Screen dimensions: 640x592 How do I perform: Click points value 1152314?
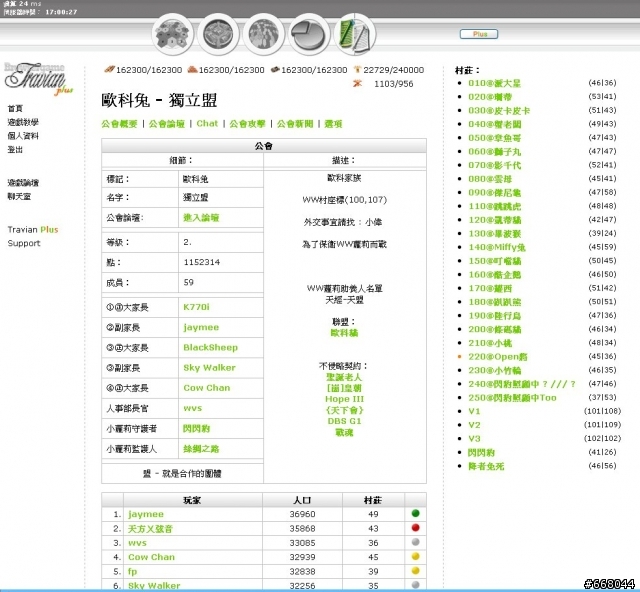click(x=202, y=262)
